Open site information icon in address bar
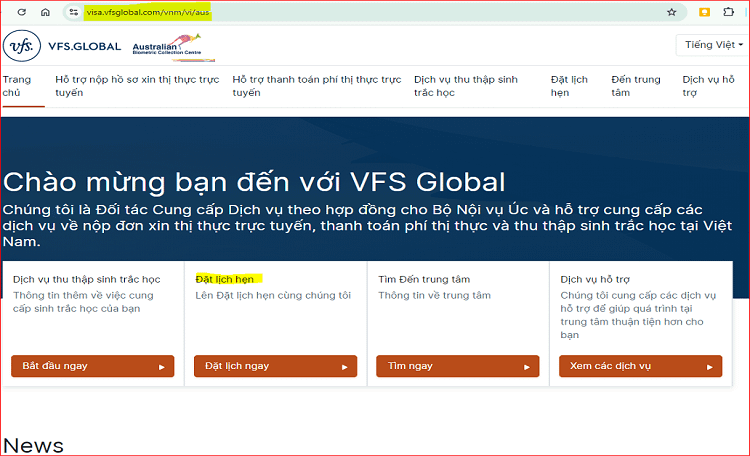 (x=72, y=12)
